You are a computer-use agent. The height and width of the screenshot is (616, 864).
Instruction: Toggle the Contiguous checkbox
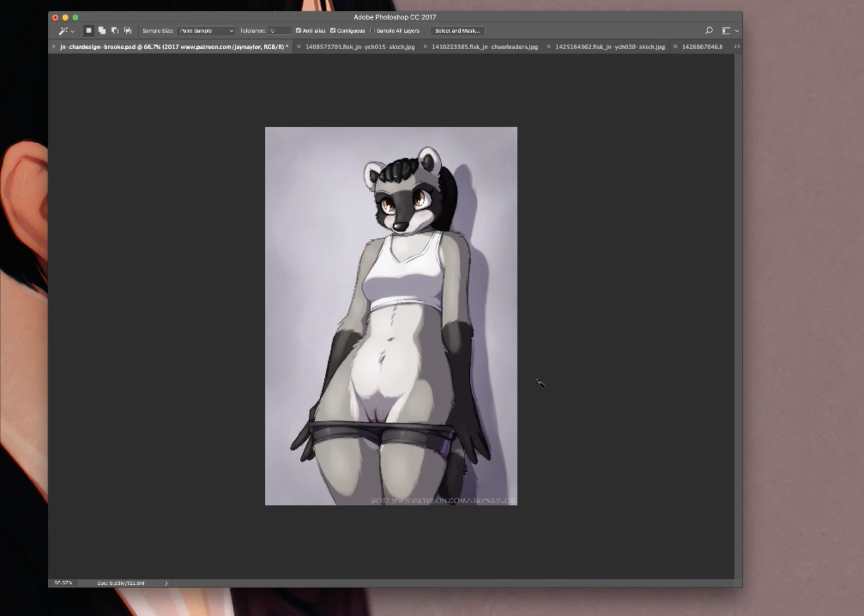click(333, 30)
